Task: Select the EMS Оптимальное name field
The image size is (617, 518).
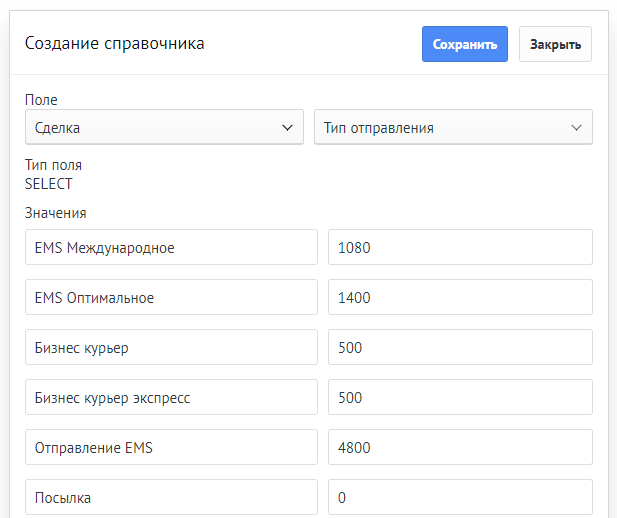Action: [171, 297]
